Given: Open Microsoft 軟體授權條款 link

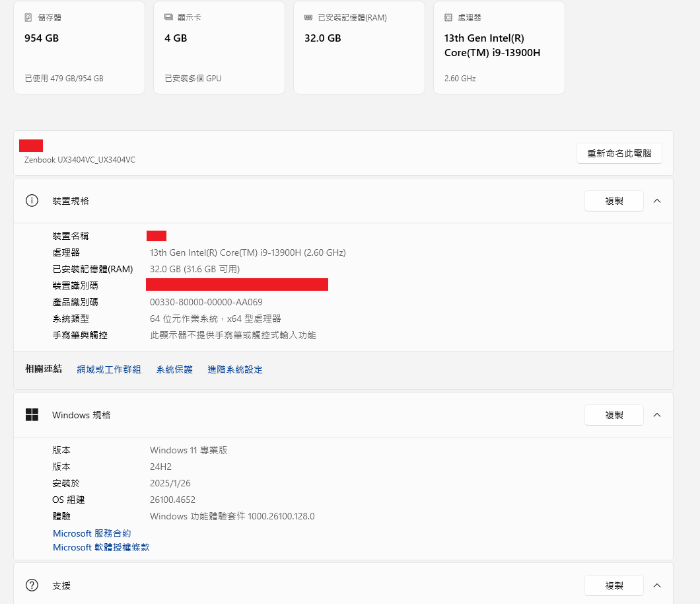Looking at the screenshot, I should click(101, 547).
